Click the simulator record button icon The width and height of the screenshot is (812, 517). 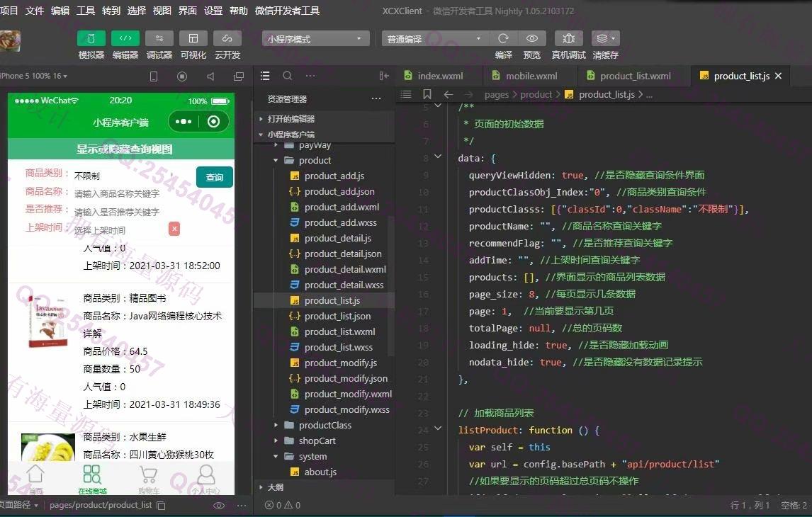click(182, 76)
